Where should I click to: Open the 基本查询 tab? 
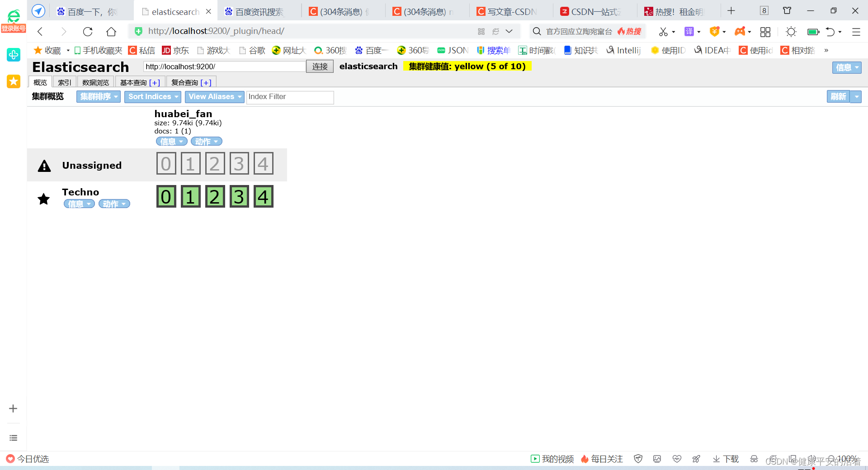click(140, 82)
